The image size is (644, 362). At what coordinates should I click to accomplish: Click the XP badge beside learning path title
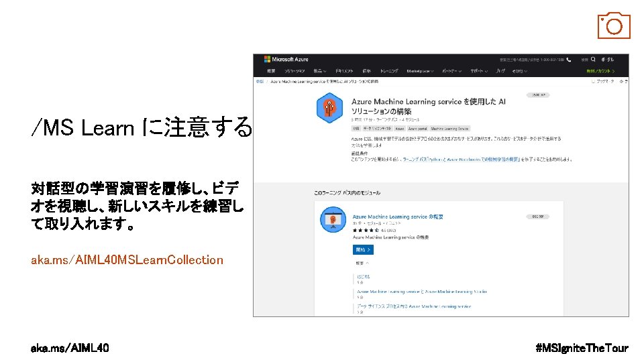538,95
